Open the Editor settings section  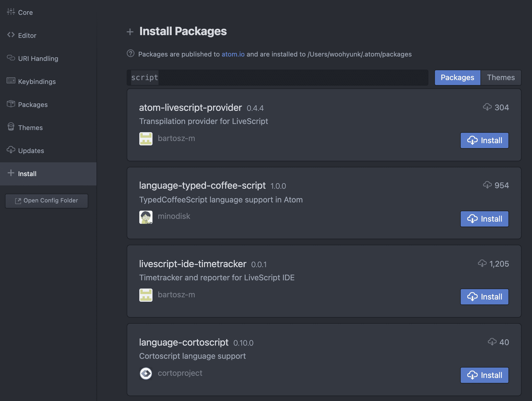[48, 35]
